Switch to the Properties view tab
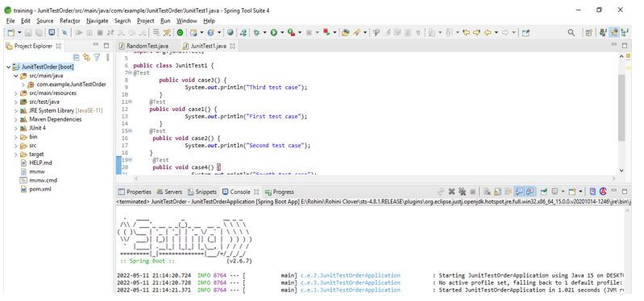The width and height of the screenshot is (644, 301). tap(135, 192)
